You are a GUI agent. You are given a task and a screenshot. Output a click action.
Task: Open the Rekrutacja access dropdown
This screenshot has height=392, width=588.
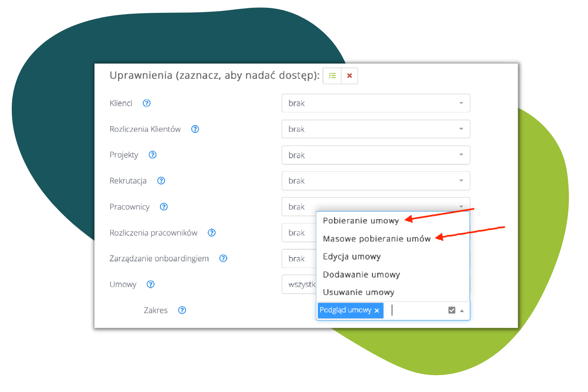pyautogui.click(x=376, y=181)
